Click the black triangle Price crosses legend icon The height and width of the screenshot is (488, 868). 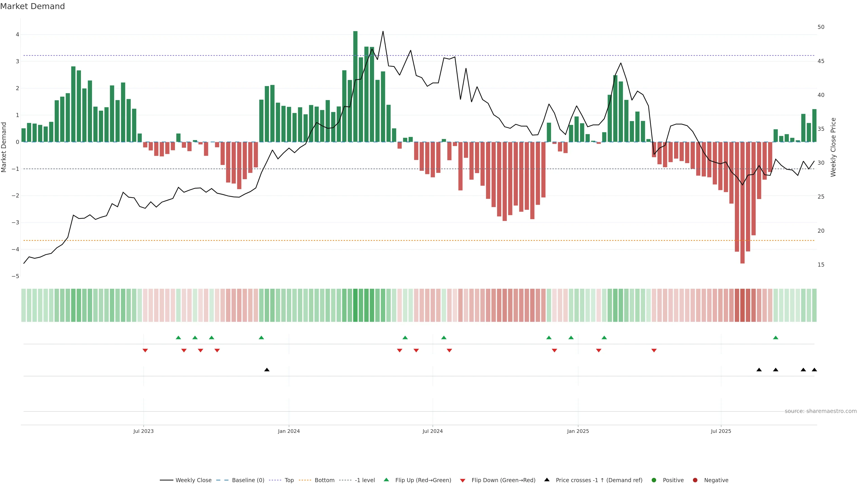pyautogui.click(x=547, y=480)
